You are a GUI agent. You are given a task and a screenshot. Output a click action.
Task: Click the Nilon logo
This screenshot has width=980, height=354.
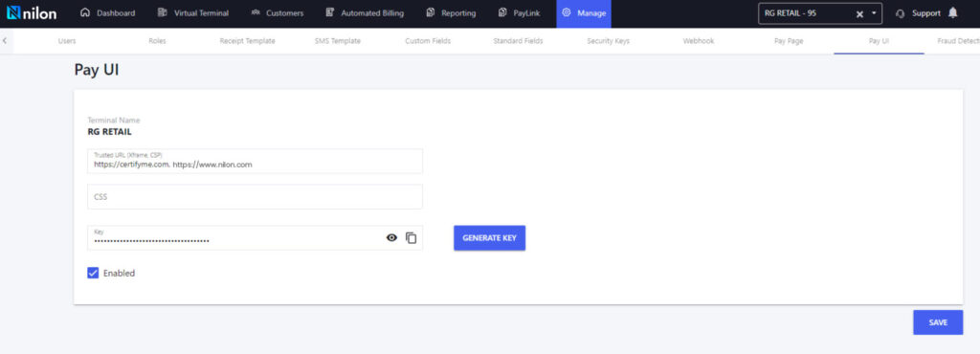click(32, 13)
